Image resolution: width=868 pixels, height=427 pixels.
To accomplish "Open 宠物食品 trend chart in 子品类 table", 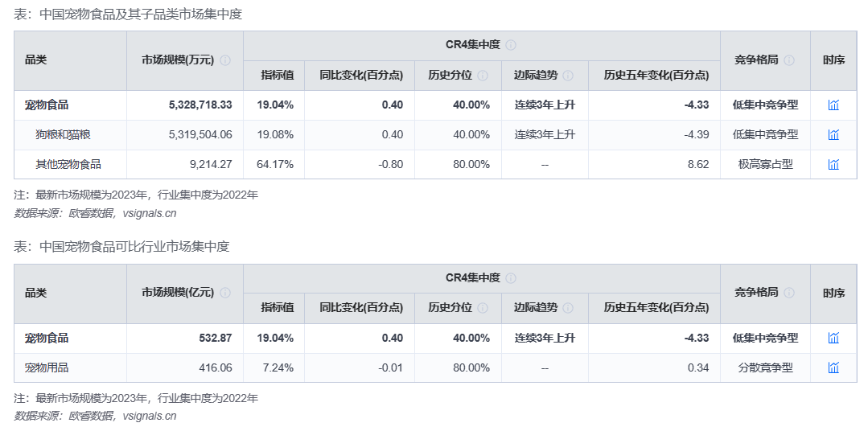I will (x=833, y=105).
